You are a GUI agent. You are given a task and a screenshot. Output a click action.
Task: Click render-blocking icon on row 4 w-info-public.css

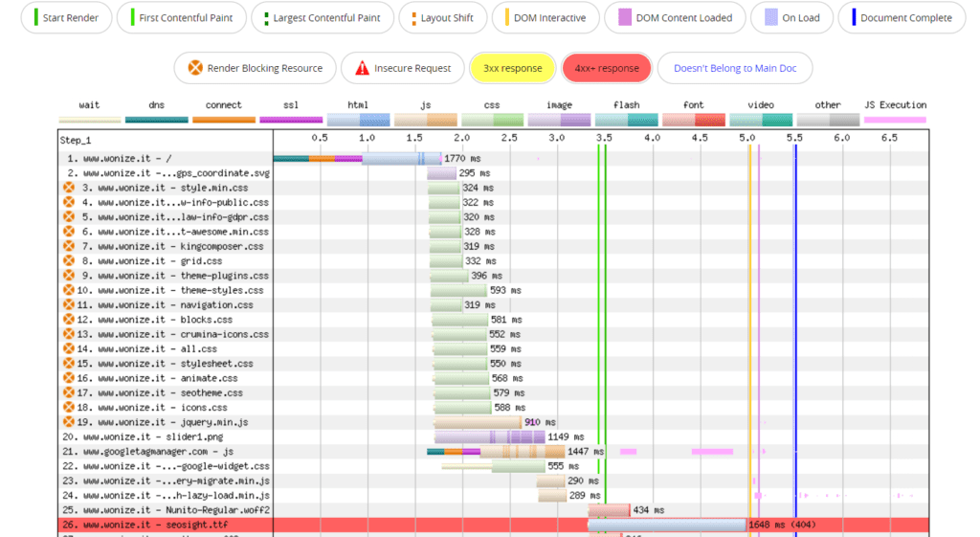tap(69, 202)
